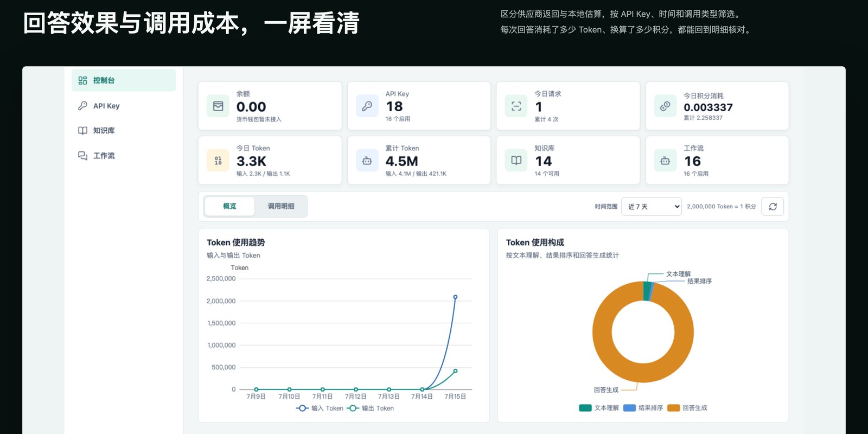The height and width of the screenshot is (434, 868).
Task: Click the book icon on 知识库 card
Action: point(516,161)
